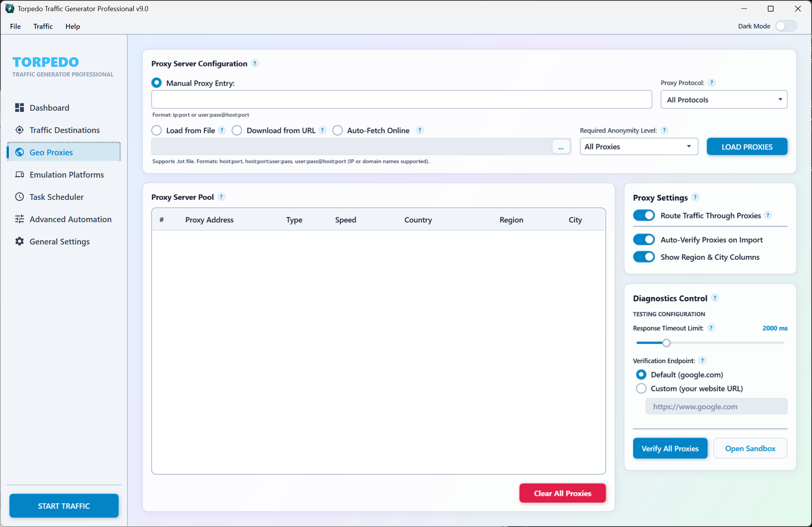The image size is (812, 527).
Task: Click the General Settings gear icon
Action: coord(19,241)
